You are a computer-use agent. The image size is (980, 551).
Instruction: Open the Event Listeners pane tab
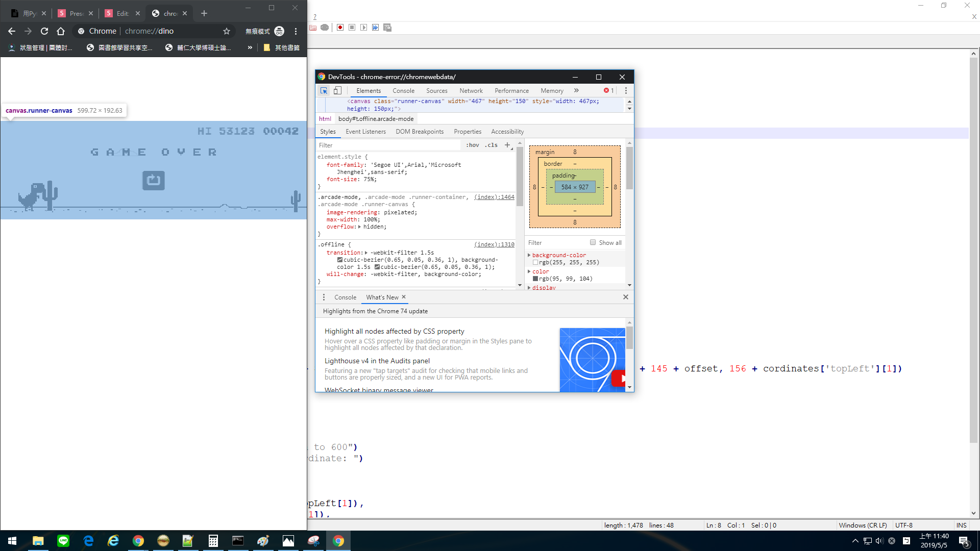tap(365, 132)
